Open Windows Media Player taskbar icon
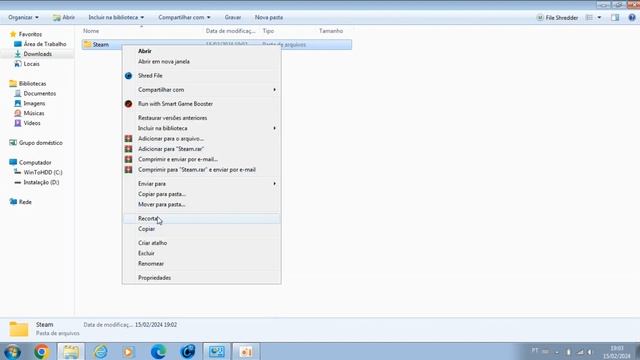 [x=129, y=351]
